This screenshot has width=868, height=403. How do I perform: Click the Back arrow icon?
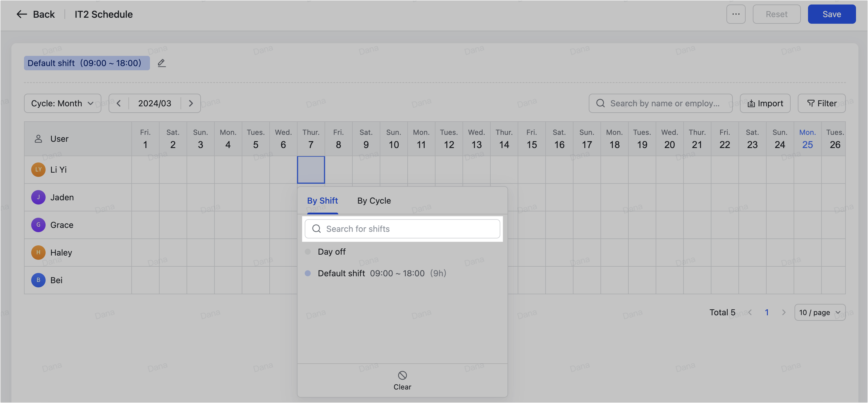(22, 14)
